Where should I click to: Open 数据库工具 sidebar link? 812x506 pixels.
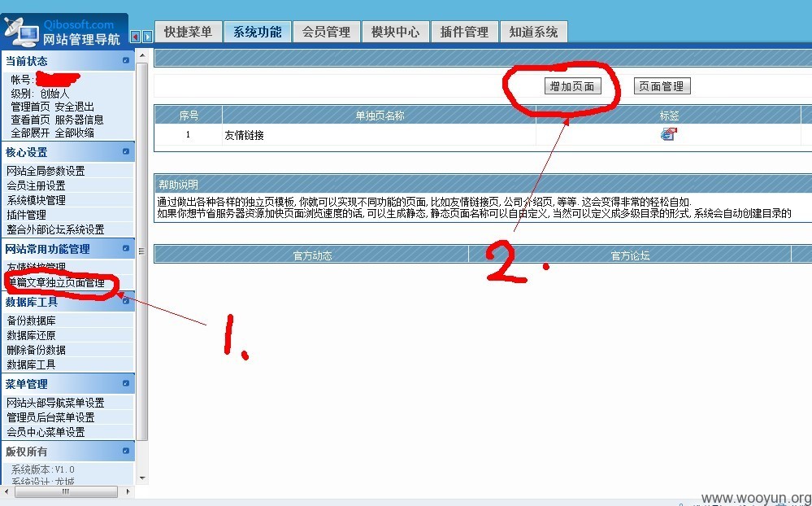[x=31, y=364]
